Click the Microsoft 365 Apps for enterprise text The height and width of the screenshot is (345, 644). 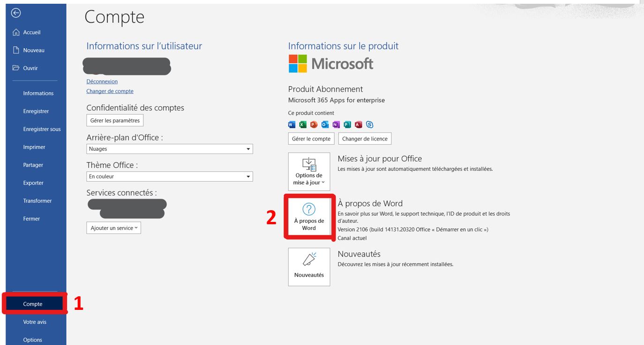tap(336, 100)
